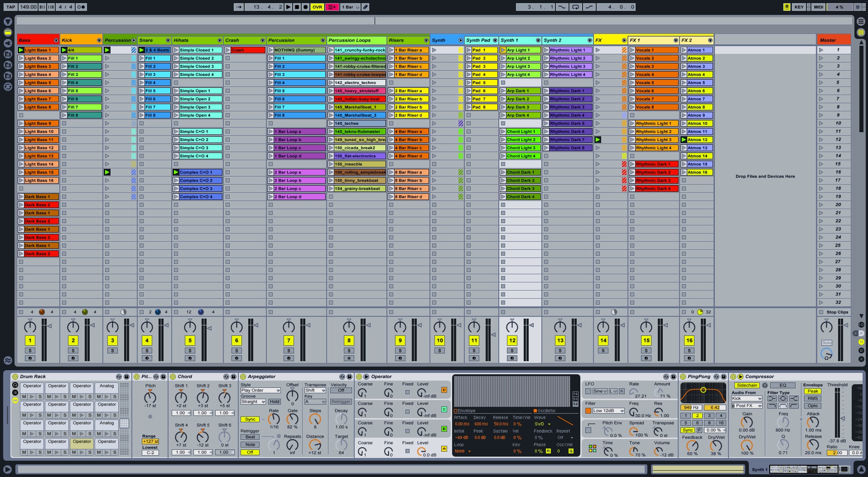Launch the Light Bass 5 clip

[21, 83]
